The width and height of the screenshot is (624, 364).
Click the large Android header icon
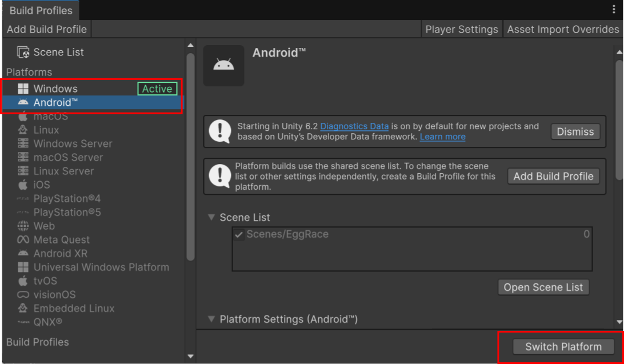click(x=223, y=66)
